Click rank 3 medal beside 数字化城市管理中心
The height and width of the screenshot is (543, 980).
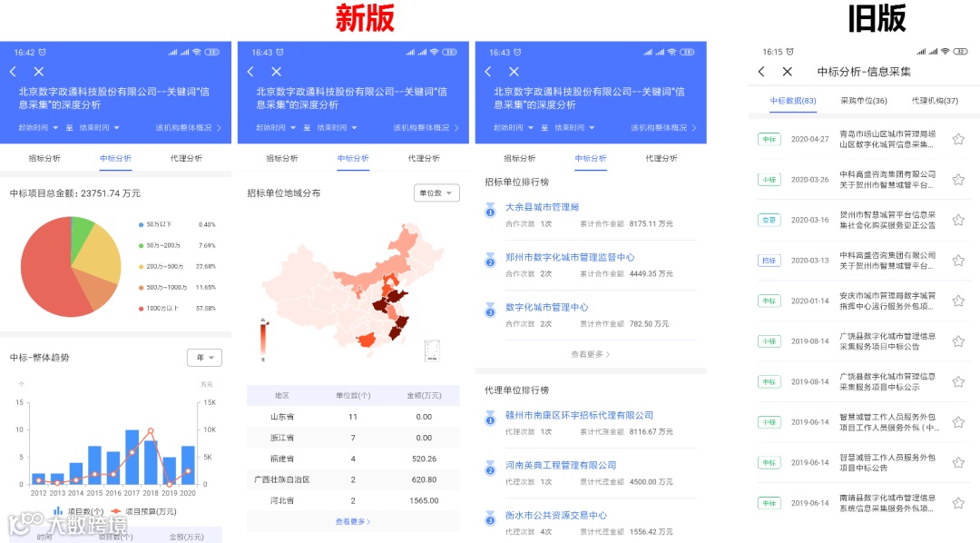point(491,311)
